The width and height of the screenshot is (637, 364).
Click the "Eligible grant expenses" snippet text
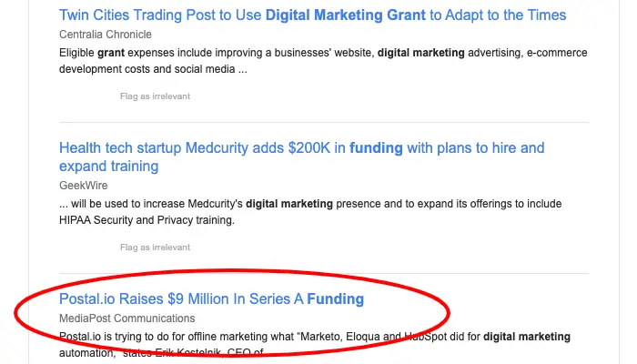tap(118, 53)
